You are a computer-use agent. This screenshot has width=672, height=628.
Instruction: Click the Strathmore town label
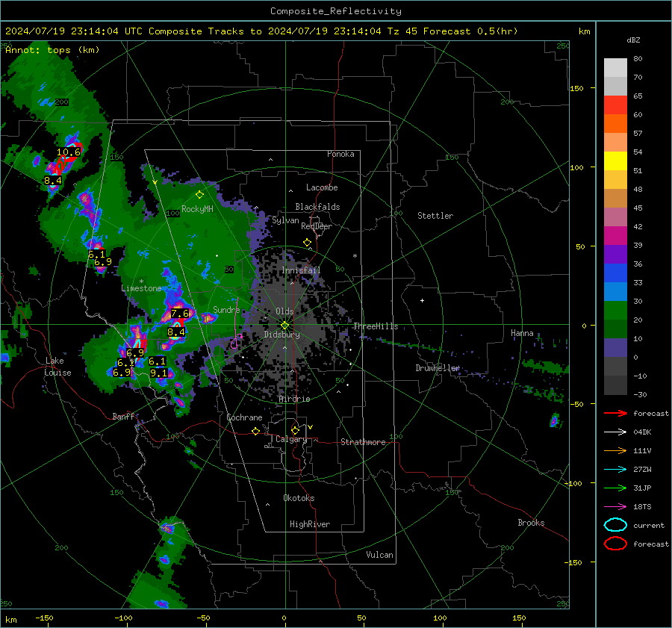tap(363, 442)
